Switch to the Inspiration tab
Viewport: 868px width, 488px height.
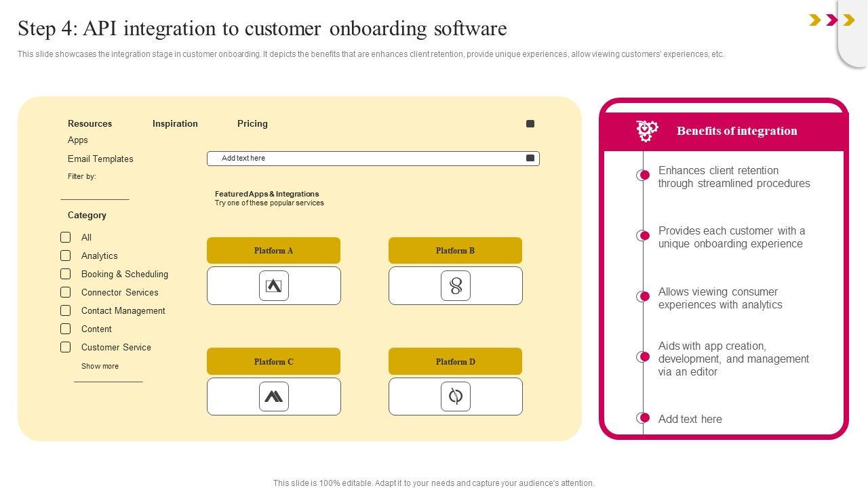[175, 123]
